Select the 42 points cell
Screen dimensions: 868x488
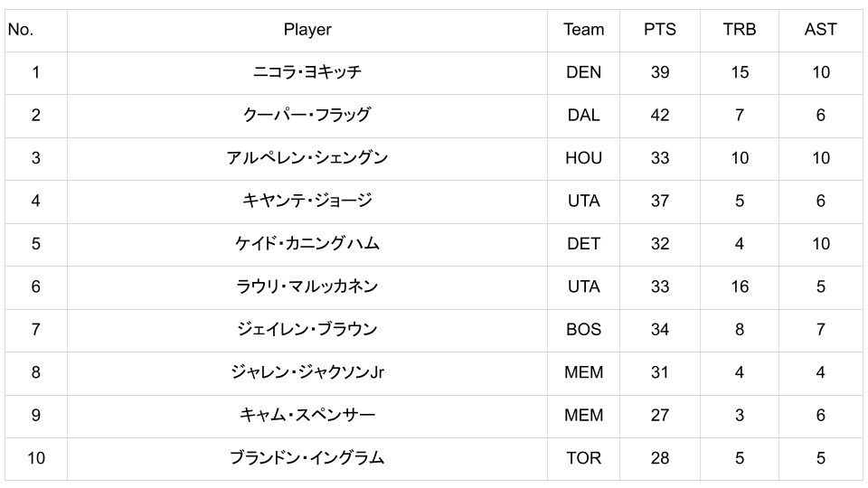(x=659, y=115)
